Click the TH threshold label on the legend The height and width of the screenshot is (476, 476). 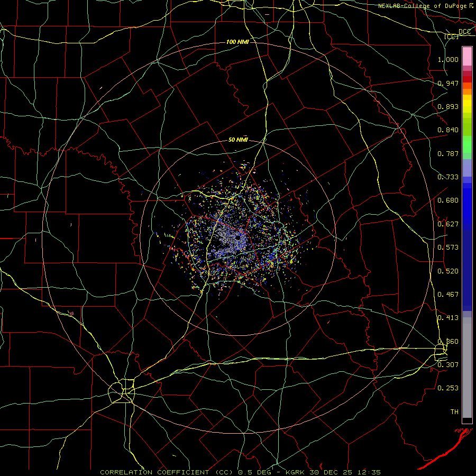coord(454,412)
